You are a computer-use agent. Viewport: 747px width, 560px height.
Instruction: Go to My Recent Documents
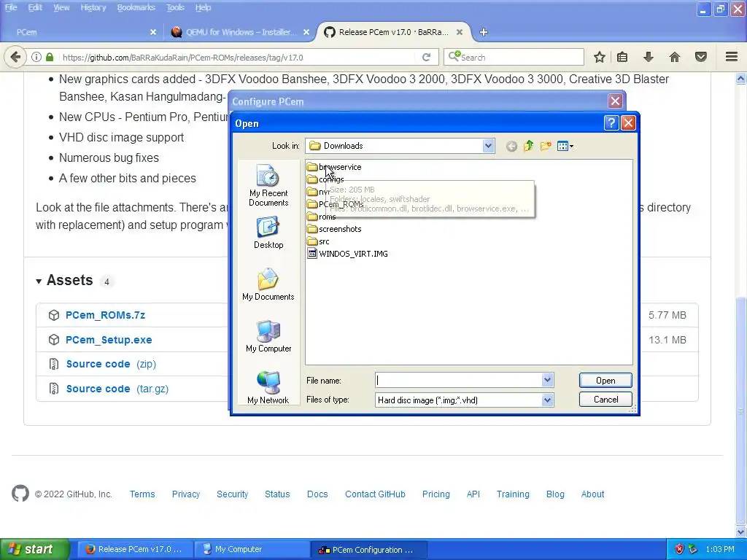[x=268, y=186]
